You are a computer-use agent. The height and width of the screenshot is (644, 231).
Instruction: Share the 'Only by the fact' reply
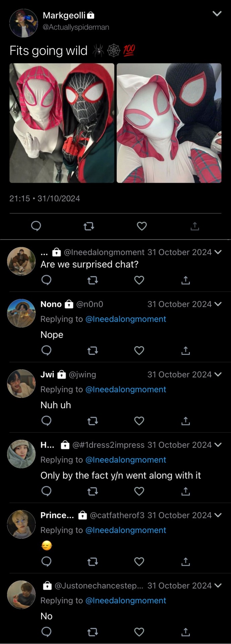pos(185,491)
